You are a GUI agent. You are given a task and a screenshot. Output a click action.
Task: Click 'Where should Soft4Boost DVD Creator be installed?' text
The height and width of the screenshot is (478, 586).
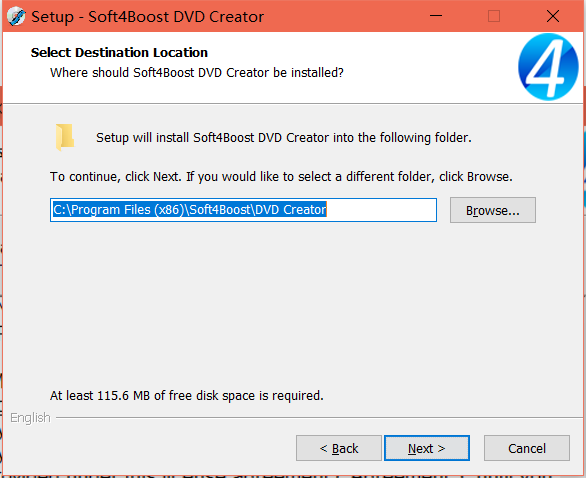(x=197, y=73)
